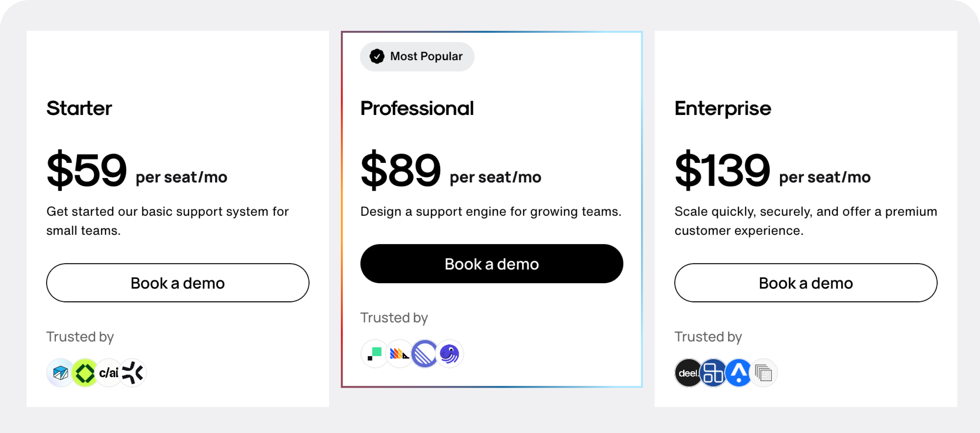This screenshot has width=980, height=433.
Task: Book a demo for the Professional plan
Action: (491, 263)
